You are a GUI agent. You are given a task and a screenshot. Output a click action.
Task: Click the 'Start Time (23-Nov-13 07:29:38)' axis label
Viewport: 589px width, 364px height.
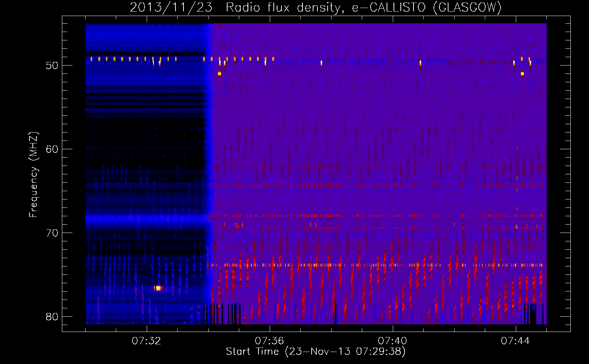tap(316, 351)
